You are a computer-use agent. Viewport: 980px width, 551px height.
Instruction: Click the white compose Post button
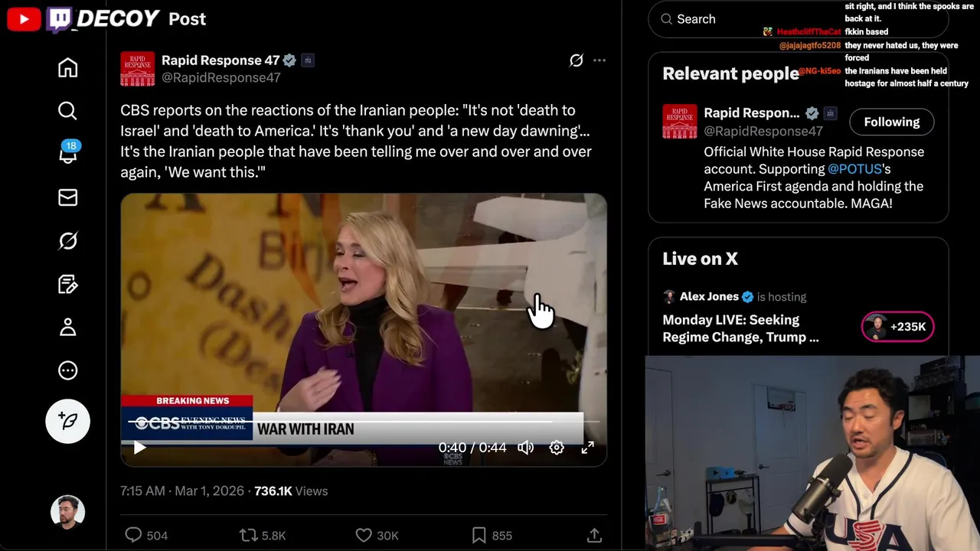tap(67, 421)
